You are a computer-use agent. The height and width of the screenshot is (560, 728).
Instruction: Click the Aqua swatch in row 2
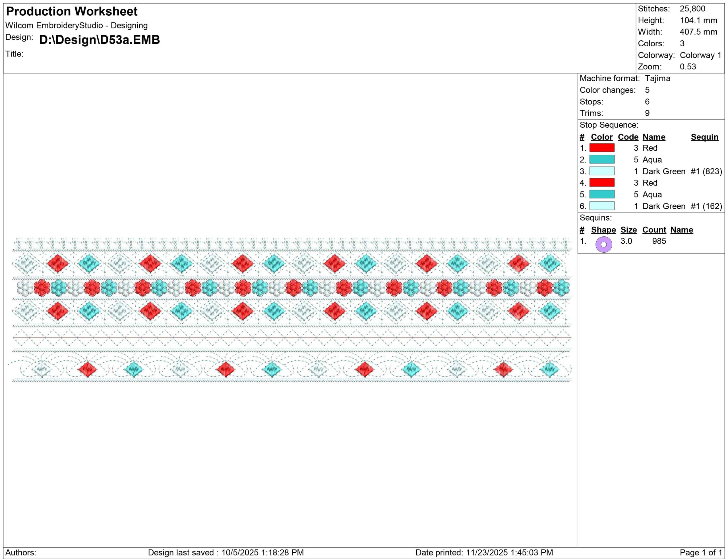(x=602, y=159)
